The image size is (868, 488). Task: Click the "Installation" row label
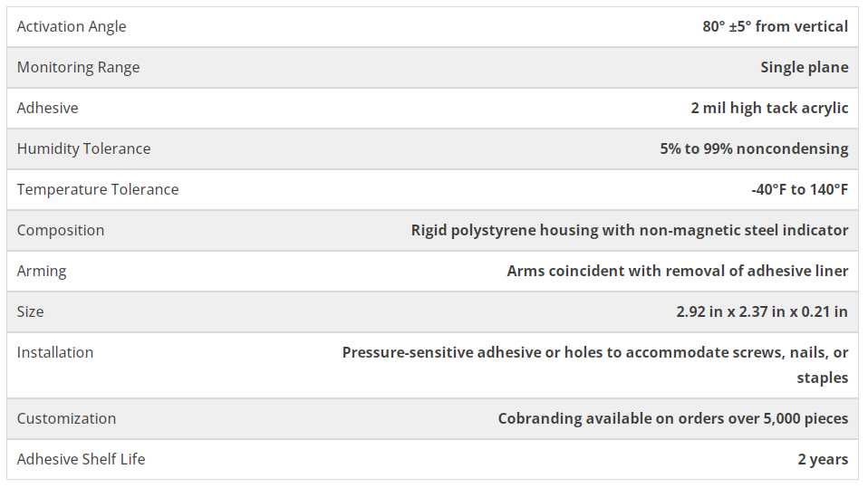pos(55,352)
